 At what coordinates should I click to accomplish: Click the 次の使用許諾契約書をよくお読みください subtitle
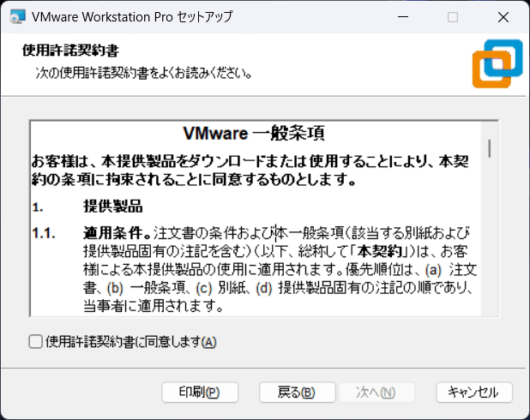pos(144,73)
